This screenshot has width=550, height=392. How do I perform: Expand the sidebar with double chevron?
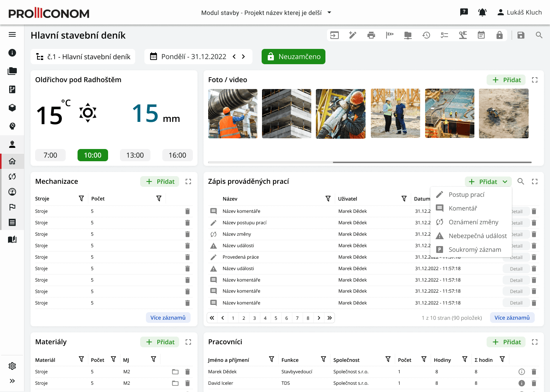coord(12,381)
